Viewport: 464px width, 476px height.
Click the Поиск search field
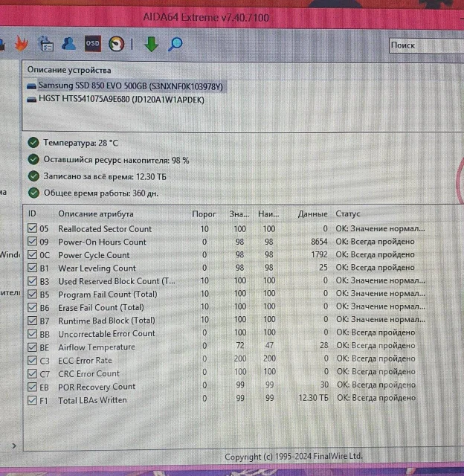coord(426,45)
